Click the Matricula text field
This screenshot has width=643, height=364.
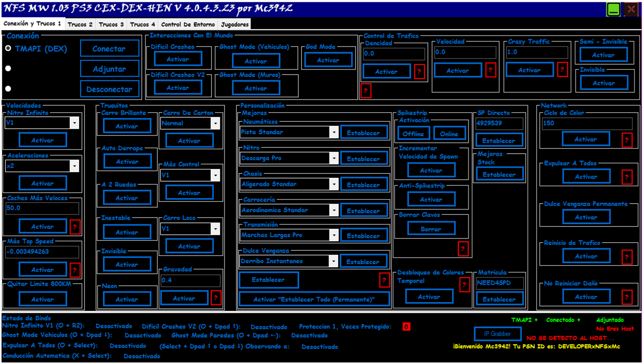[x=500, y=284]
